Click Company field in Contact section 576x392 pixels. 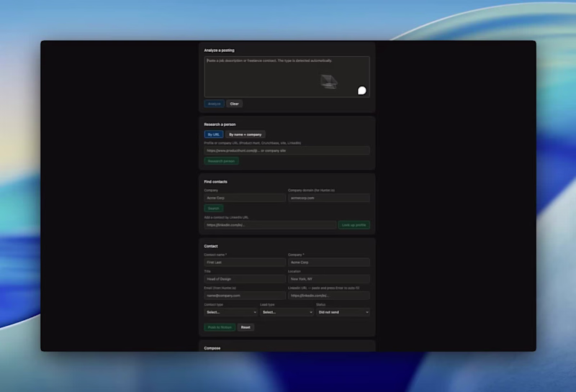[x=329, y=263]
